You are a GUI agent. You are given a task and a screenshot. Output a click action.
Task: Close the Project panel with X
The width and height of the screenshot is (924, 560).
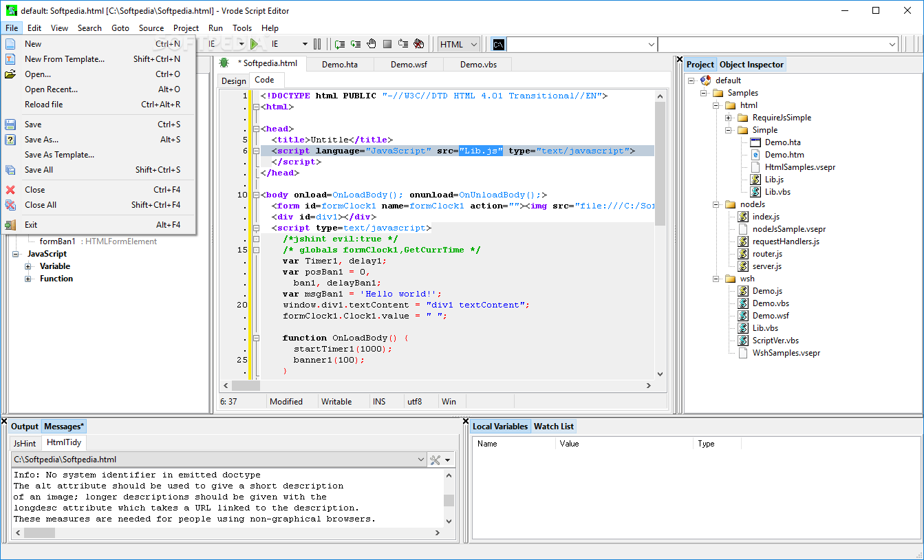(678, 59)
